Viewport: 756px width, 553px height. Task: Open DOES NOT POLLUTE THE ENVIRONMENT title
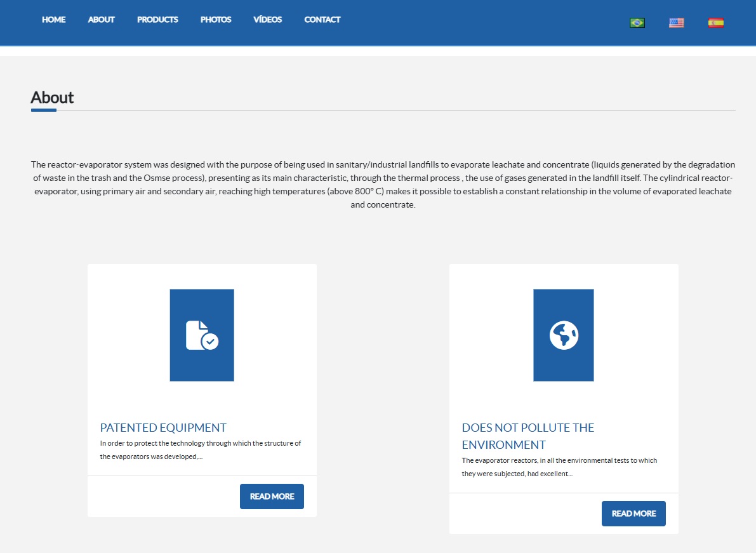pyautogui.click(x=528, y=436)
